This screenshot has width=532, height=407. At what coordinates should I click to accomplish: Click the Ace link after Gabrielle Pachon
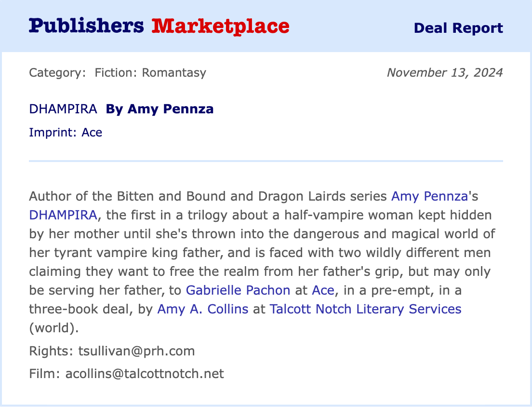click(x=323, y=290)
